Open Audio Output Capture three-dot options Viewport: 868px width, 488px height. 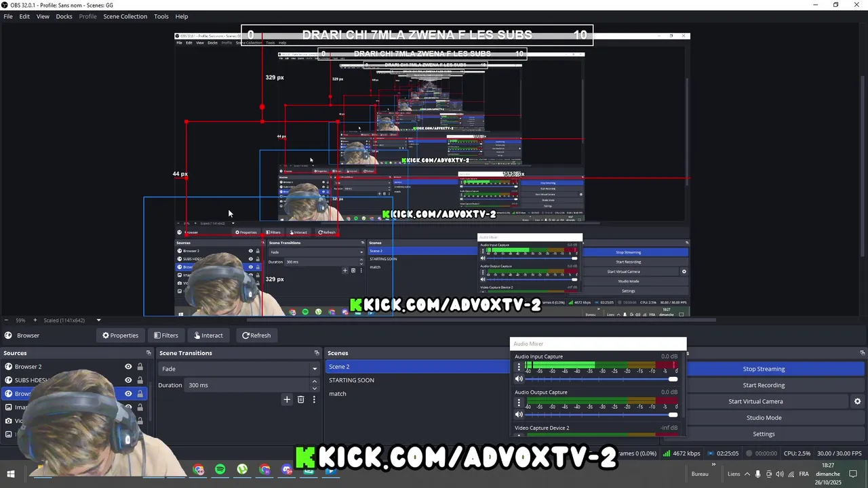pos(519,403)
